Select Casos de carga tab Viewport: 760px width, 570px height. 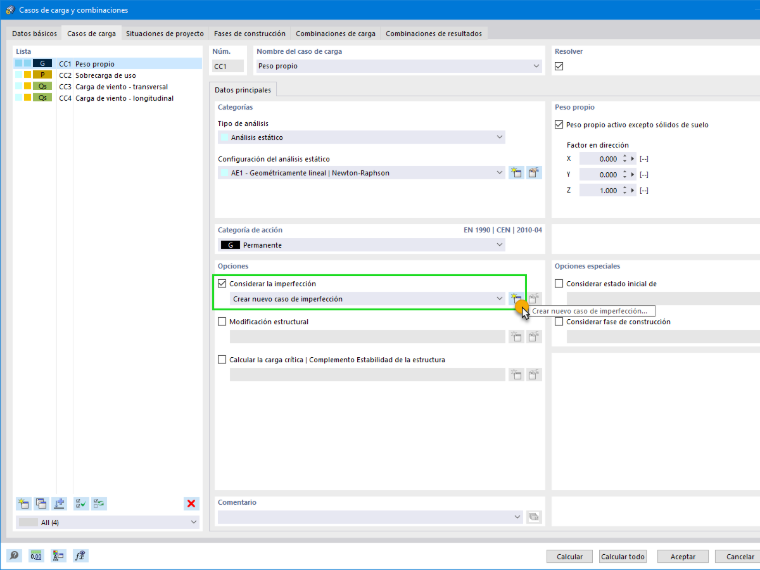tap(91, 33)
